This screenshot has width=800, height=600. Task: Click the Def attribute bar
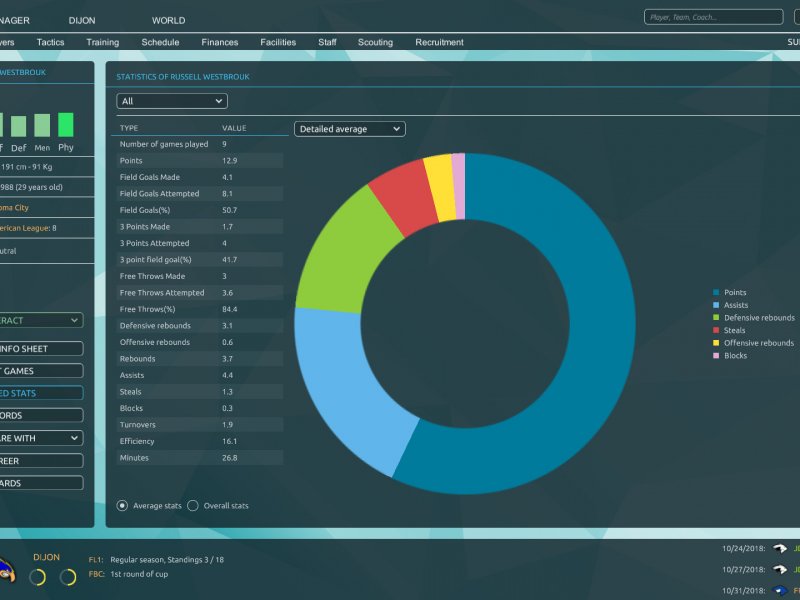coord(19,127)
